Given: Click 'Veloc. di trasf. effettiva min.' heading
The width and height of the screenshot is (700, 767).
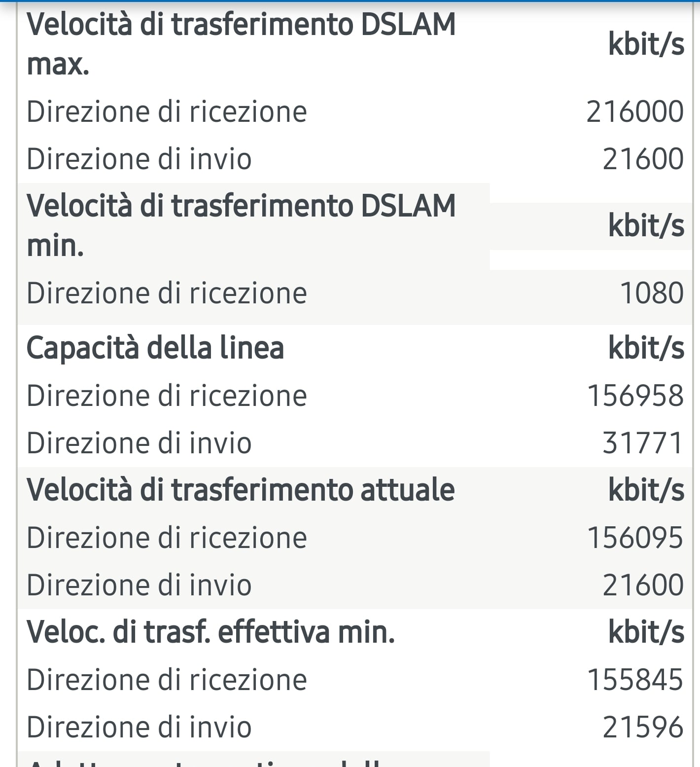Looking at the screenshot, I should pyautogui.click(x=211, y=632).
